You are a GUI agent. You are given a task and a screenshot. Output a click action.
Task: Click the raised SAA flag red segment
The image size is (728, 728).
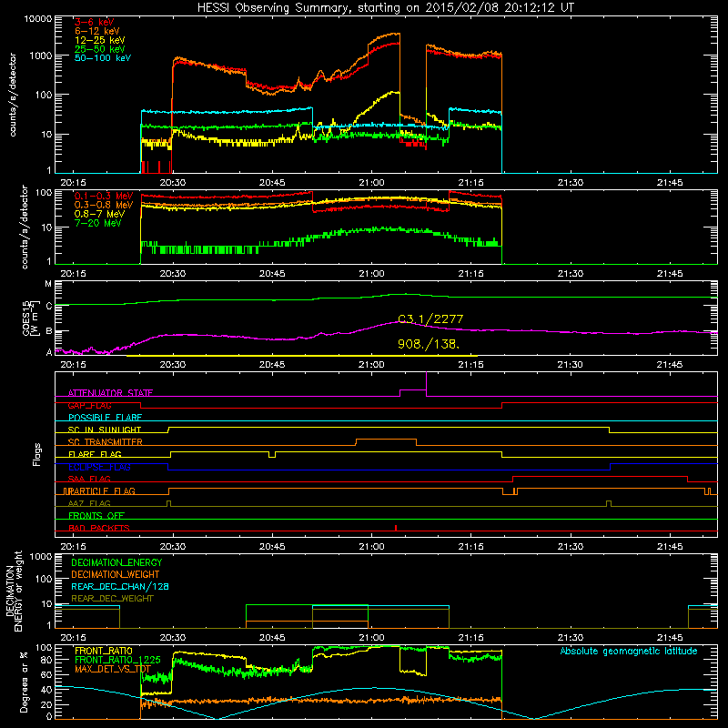click(x=600, y=476)
